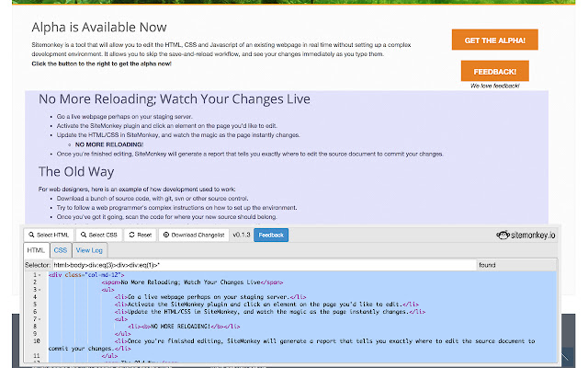Open the orange FEEDBACK! button

pos(494,71)
